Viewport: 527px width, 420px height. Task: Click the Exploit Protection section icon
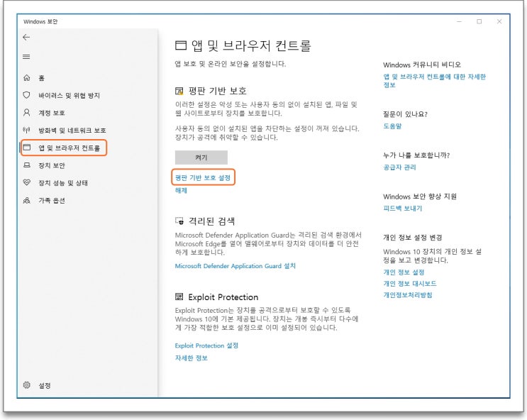pos(179,297)
